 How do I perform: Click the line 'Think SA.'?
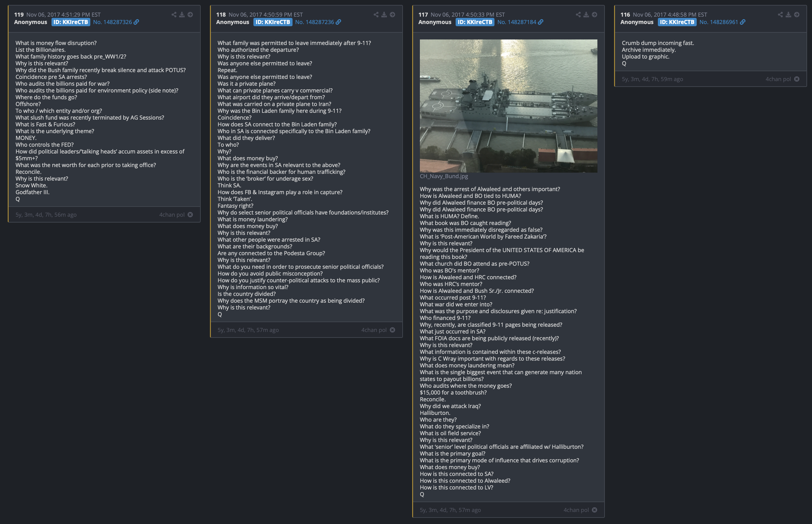(x=229, y=186)
